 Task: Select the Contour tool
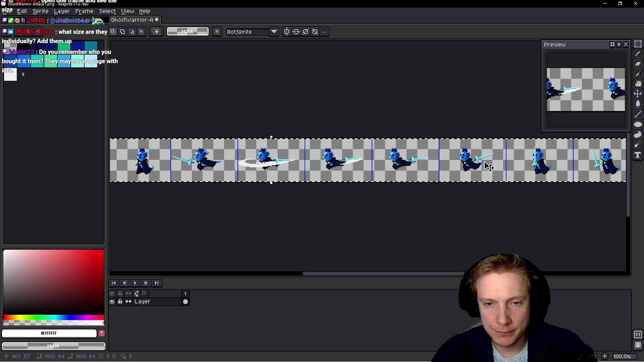638,135
